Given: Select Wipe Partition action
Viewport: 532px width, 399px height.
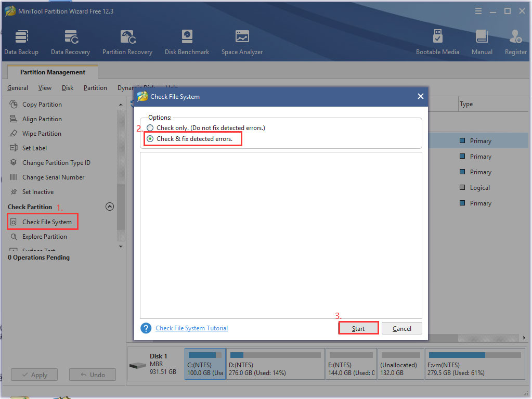Looking at the screenshot, I should 42,134.
